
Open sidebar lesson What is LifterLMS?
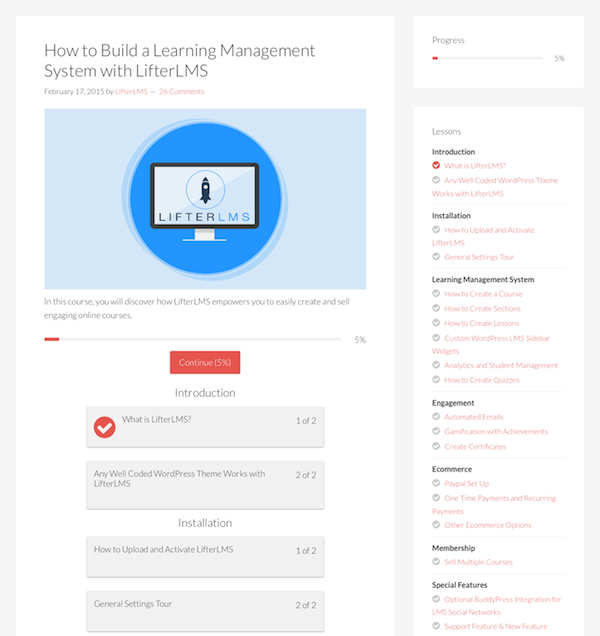pyautogui.click(x=475, y=165)
